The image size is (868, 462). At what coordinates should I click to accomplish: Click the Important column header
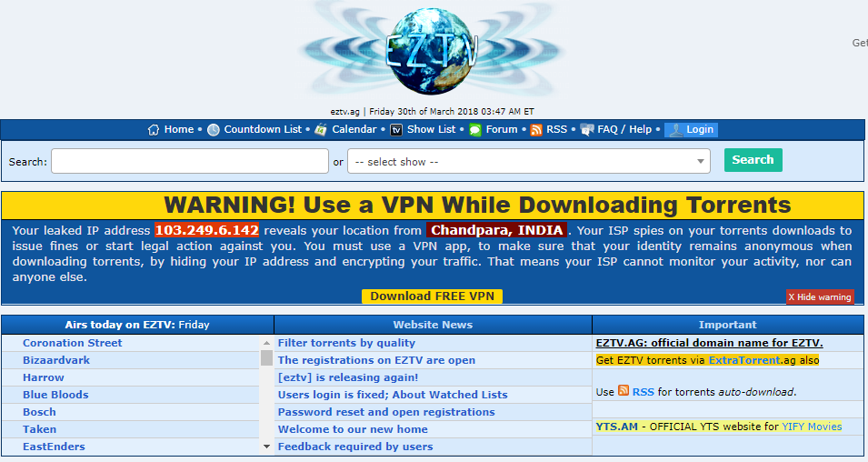tap(727, 325)
